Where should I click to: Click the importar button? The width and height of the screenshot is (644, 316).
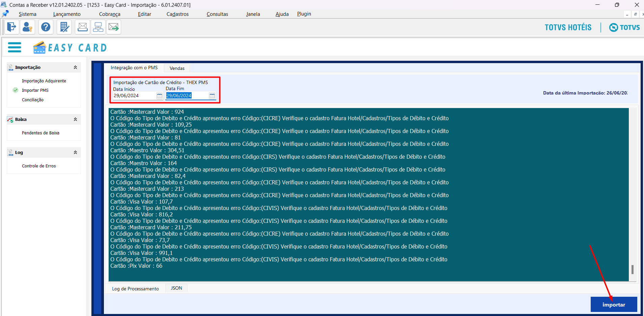point(614,305)
